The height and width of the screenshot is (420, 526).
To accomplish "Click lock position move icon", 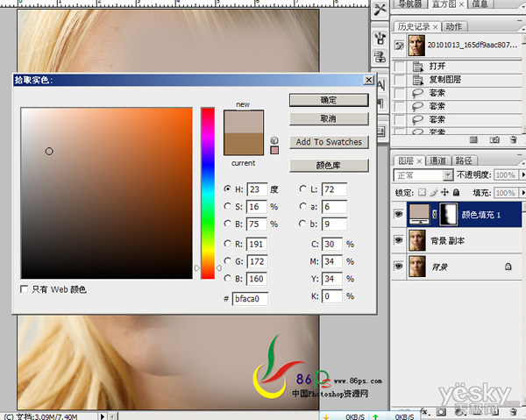I will (444, 192).
